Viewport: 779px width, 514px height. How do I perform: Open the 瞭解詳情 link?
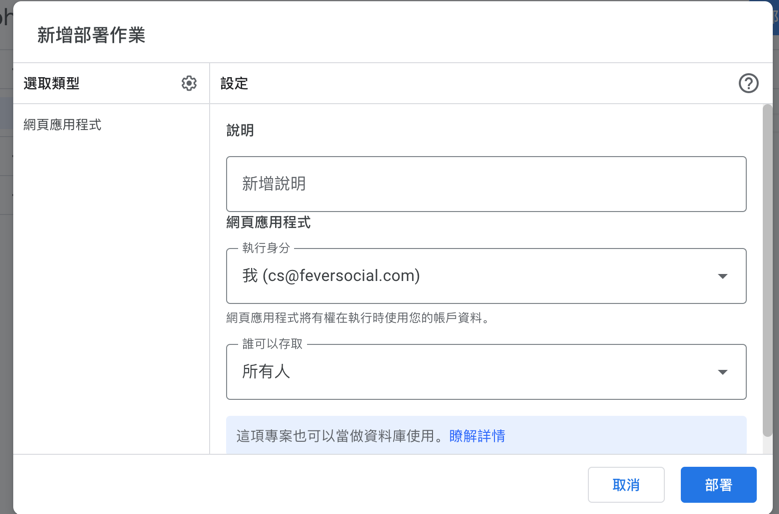(477, 436)
